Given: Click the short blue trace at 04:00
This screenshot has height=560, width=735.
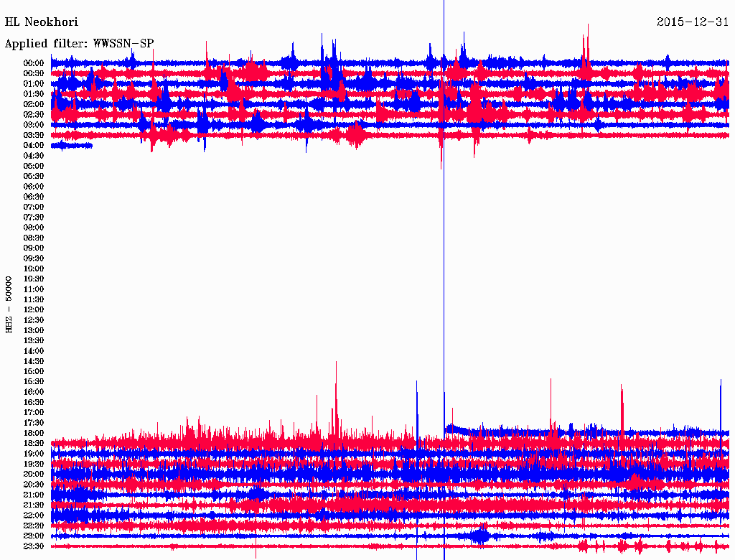Looking at the screenshot, I should pos(72,146).
